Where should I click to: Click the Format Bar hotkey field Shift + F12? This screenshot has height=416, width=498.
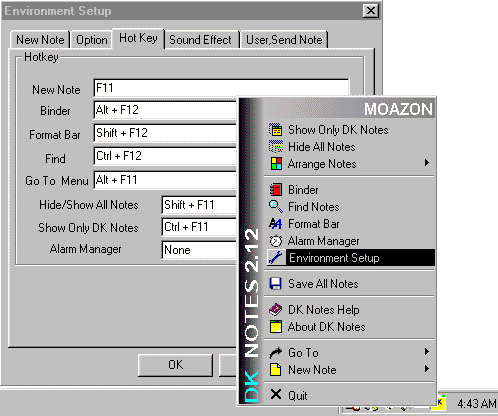[x=165, y=133]
